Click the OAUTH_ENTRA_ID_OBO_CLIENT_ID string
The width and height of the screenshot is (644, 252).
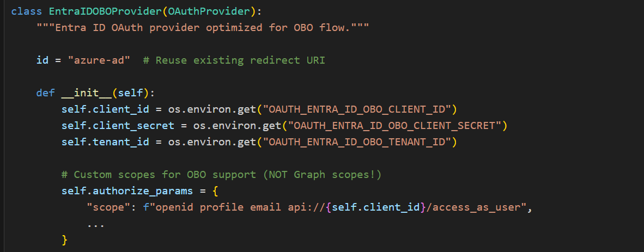[x=360, y=109]
